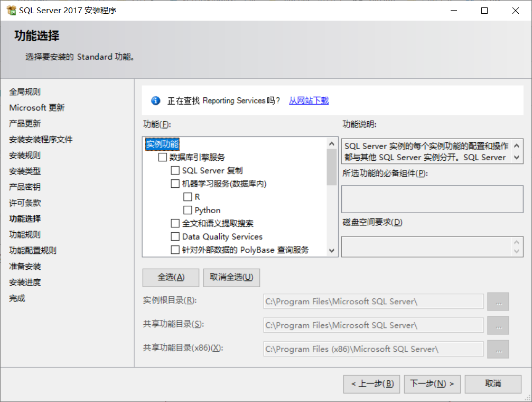Browse button for 共享功能目录(S)
Image resolution: width=532 pixels, height=402 pixels.
coord(498,325)
